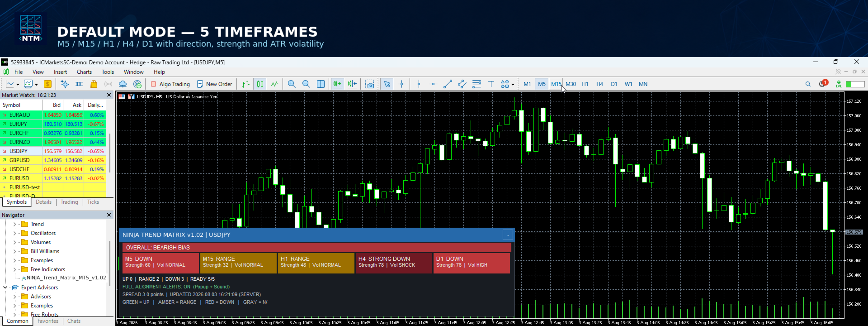Click the Signals broadcast icon

tap(108, 84)
